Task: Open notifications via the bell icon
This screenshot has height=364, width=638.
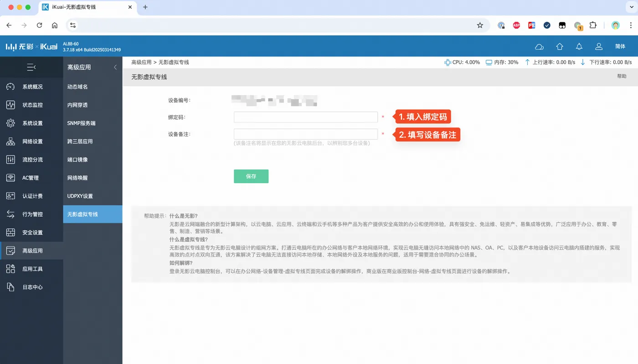Action: point(579,46)
